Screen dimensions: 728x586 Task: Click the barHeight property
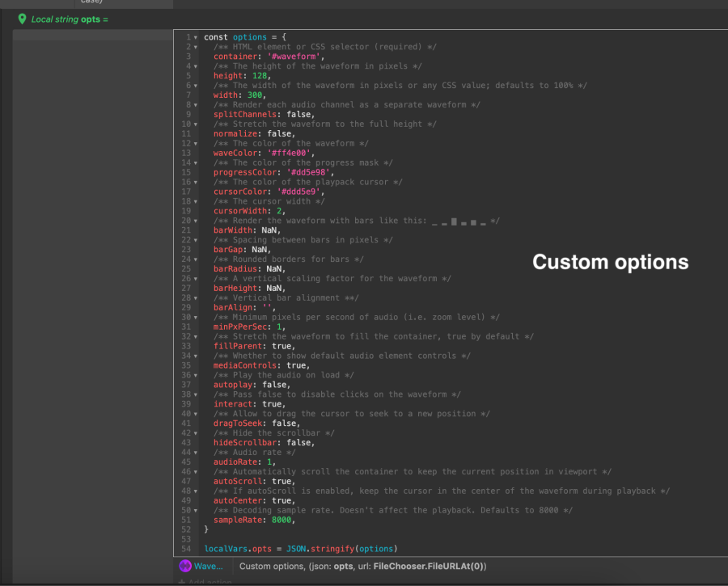point(235,288)
